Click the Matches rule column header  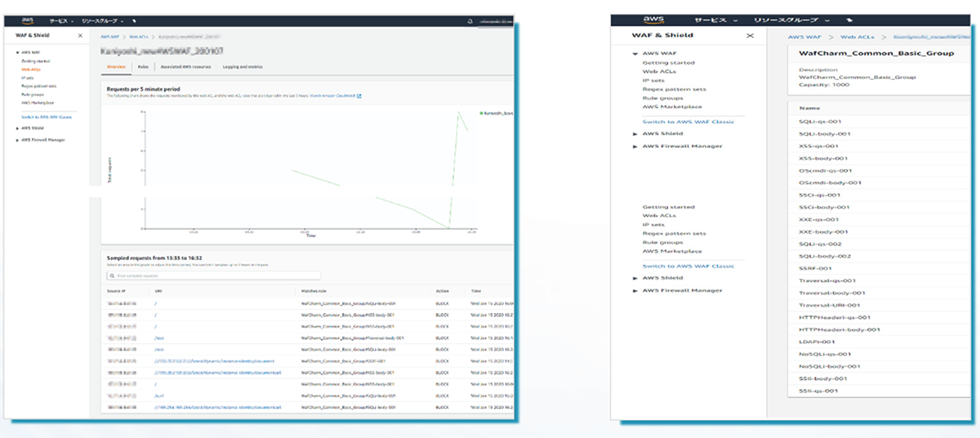pyautogui.click(x=314, y=291)
